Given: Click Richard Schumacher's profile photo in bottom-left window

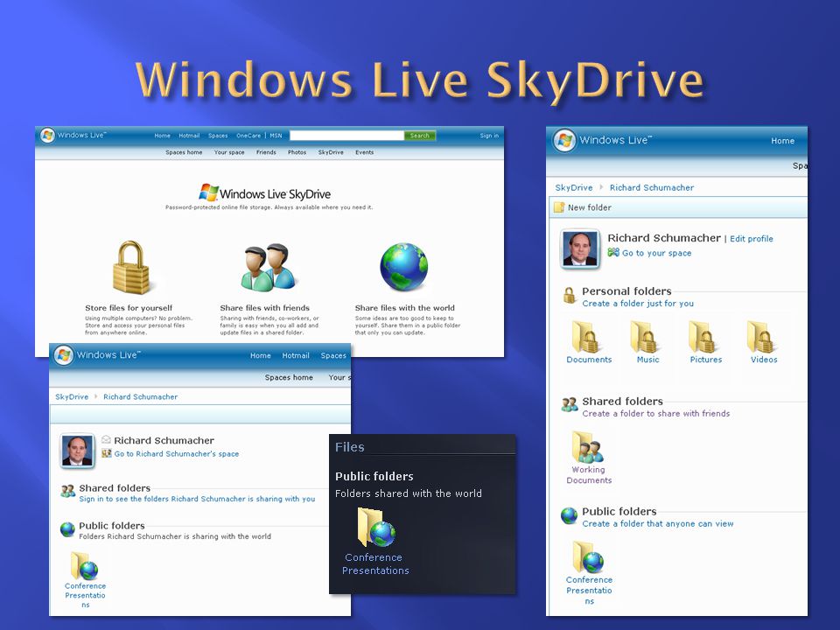Looking at the screenshot, I should point(77,451).
